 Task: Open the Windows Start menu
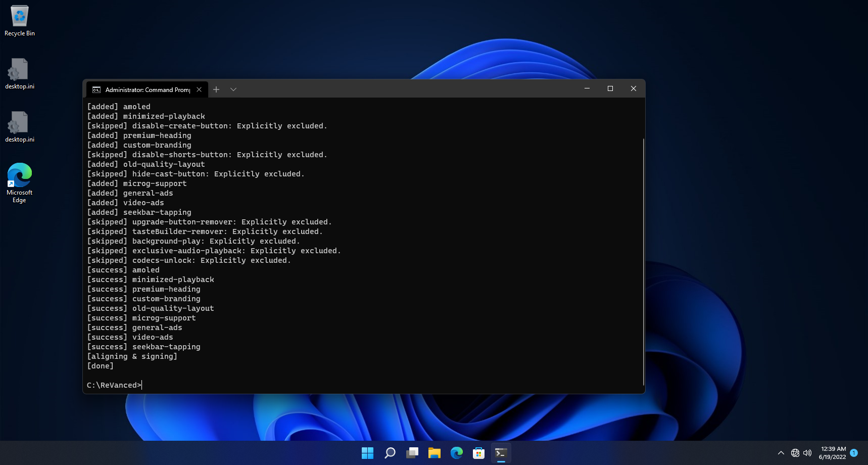[368, 453]
